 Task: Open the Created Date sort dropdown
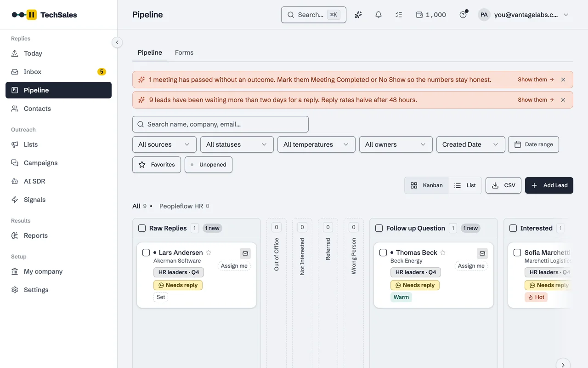pyautogui.click(x=471, y=144)
